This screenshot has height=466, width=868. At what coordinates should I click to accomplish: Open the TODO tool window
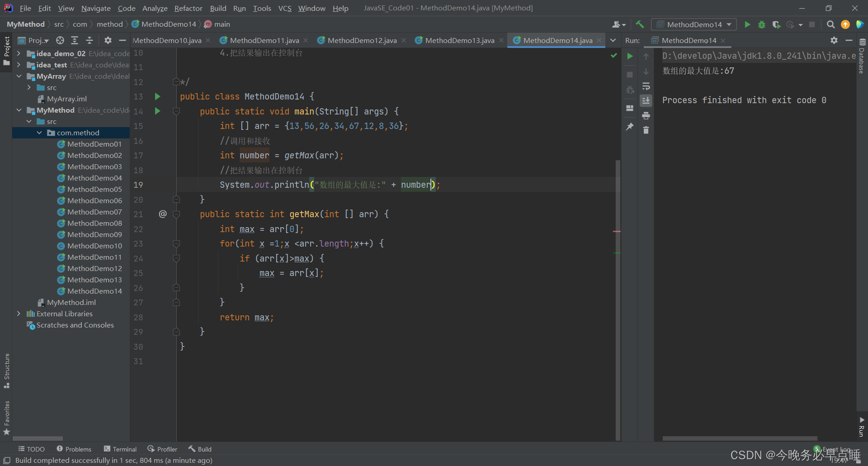click(32, 449)
